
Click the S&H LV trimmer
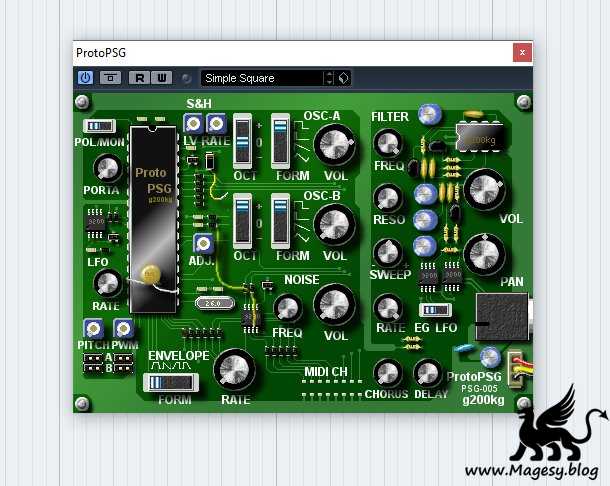tap(193, 124)
